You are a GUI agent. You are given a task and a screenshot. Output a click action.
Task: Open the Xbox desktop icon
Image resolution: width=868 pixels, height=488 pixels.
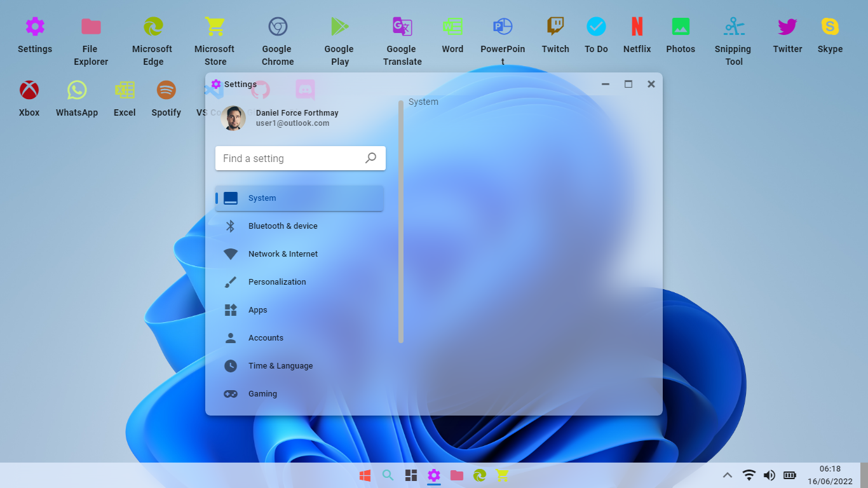coord(29,100)
